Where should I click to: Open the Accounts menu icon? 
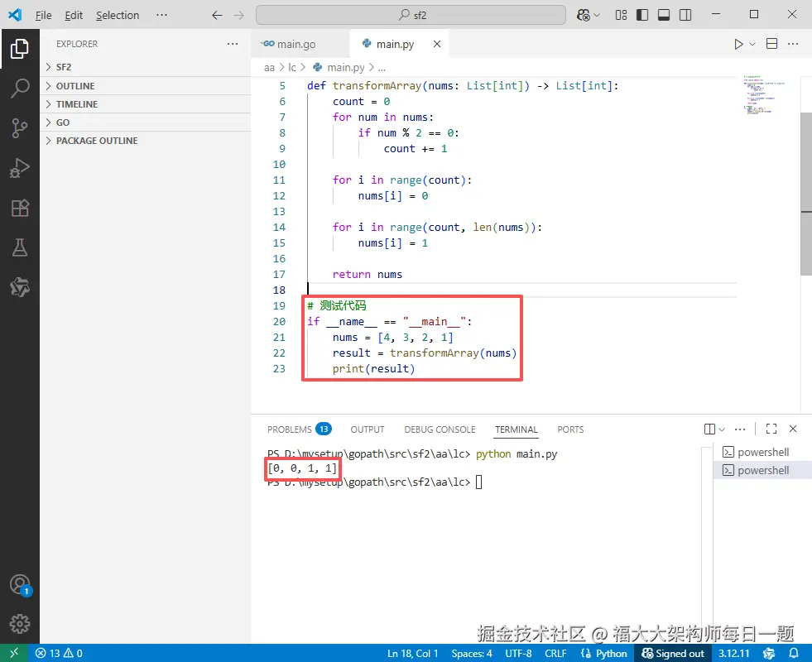(20, 585)
